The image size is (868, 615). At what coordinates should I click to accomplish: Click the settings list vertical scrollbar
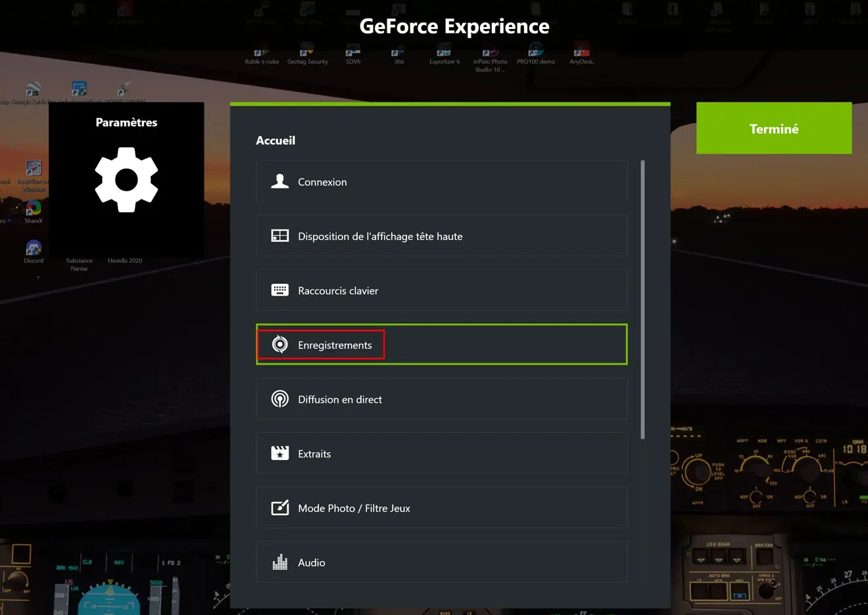tap(642, 300)
